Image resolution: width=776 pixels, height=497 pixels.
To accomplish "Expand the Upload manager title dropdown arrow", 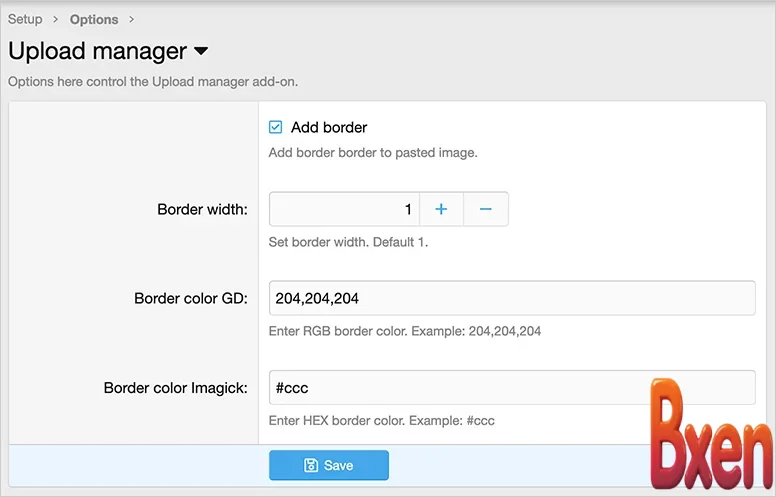I will point(201,50).
